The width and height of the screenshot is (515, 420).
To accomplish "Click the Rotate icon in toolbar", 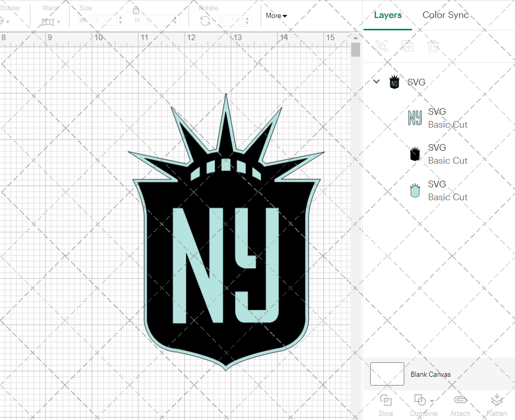I will tap(205, 21).
